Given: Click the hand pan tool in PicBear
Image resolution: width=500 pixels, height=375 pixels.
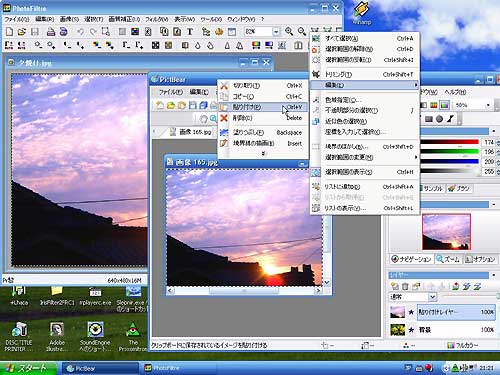Looking at the screenshot, I should (203, 119).
